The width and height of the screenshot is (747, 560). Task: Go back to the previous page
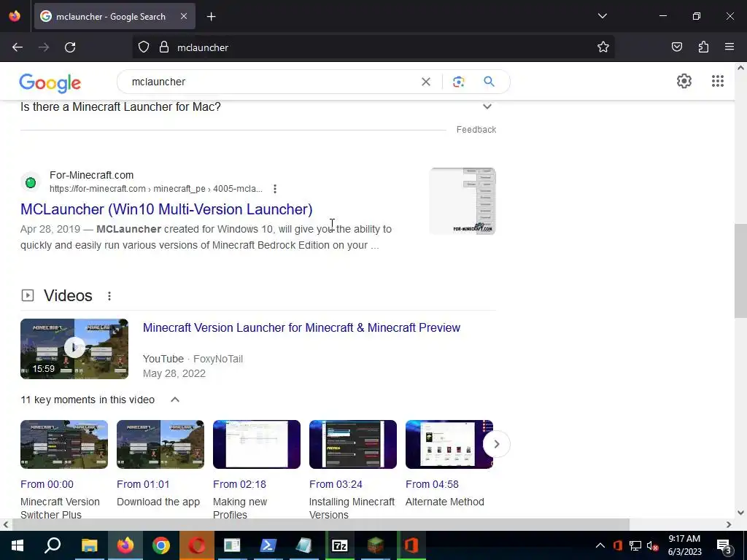18,47
